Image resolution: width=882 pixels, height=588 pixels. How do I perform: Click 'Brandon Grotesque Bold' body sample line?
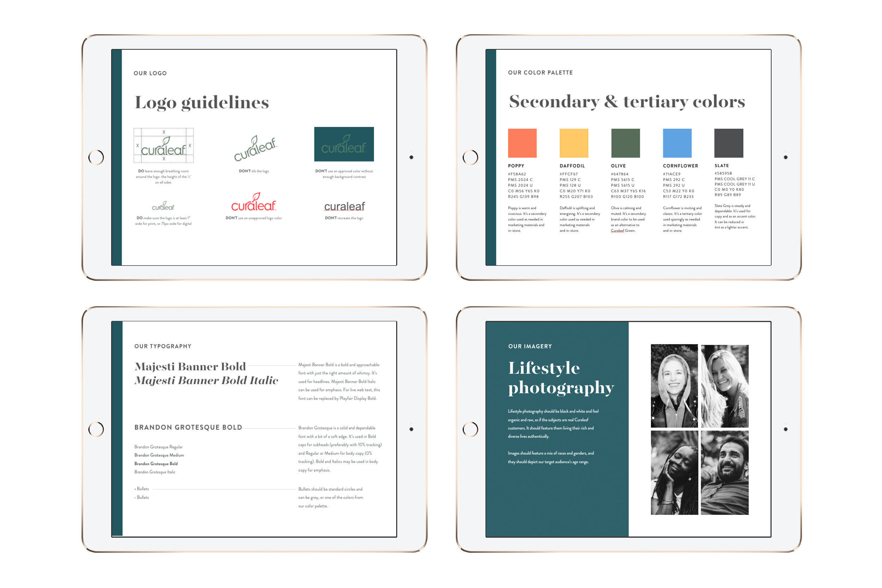pyautogui.click(x=156, y=463)
